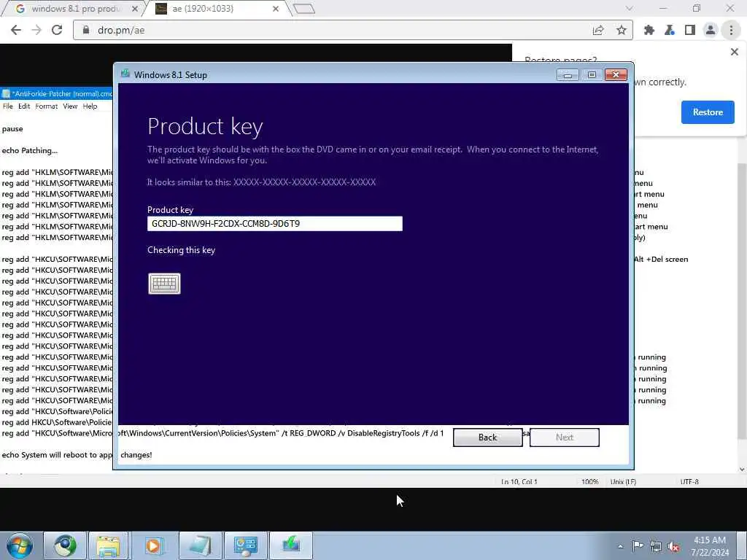Open the Notepad taskbar icon
Screen dimensions: 747x560
[x=200, y=545]
